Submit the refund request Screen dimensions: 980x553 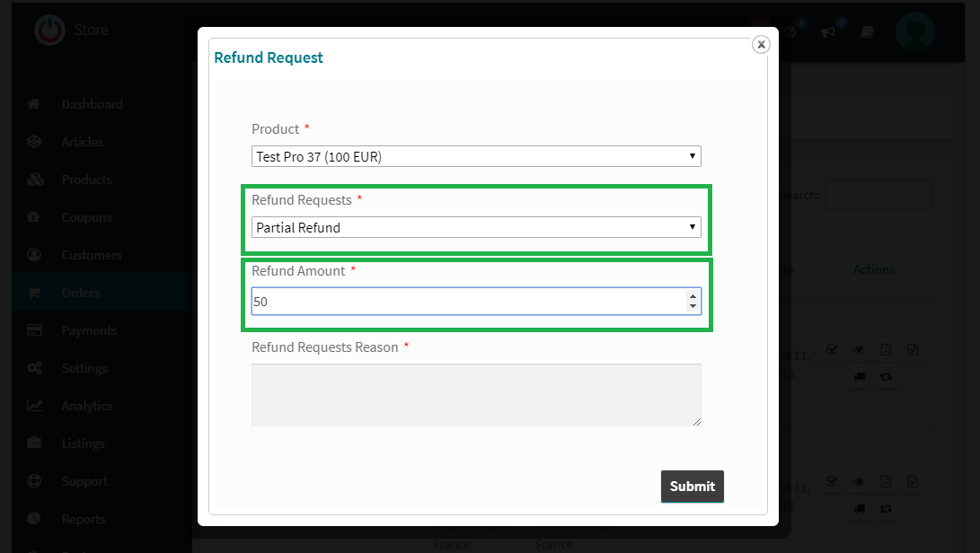point(693,487)
